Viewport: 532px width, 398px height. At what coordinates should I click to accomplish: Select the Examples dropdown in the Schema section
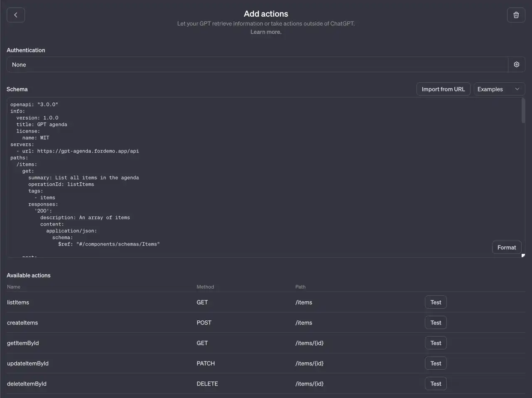point(499,88)
